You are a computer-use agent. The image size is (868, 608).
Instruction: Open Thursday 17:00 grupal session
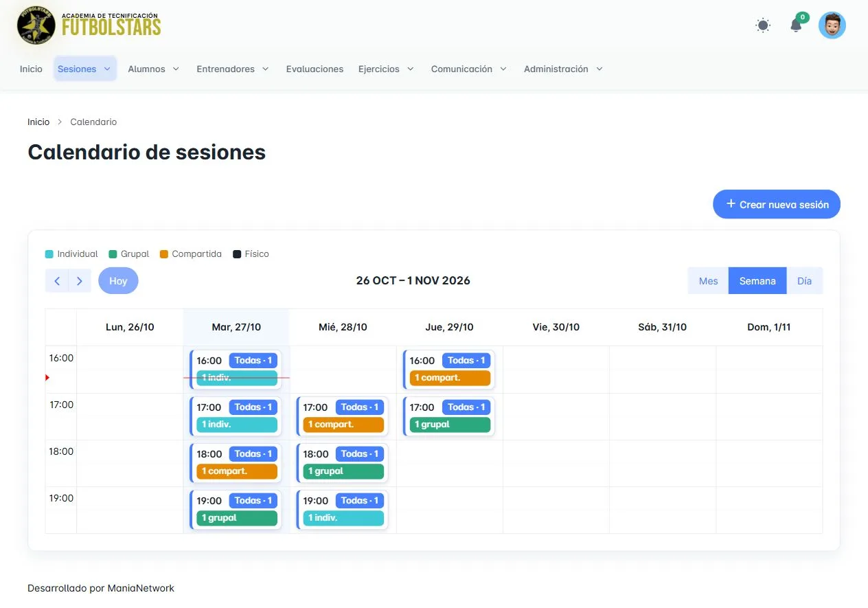click(x=448, y=416)
